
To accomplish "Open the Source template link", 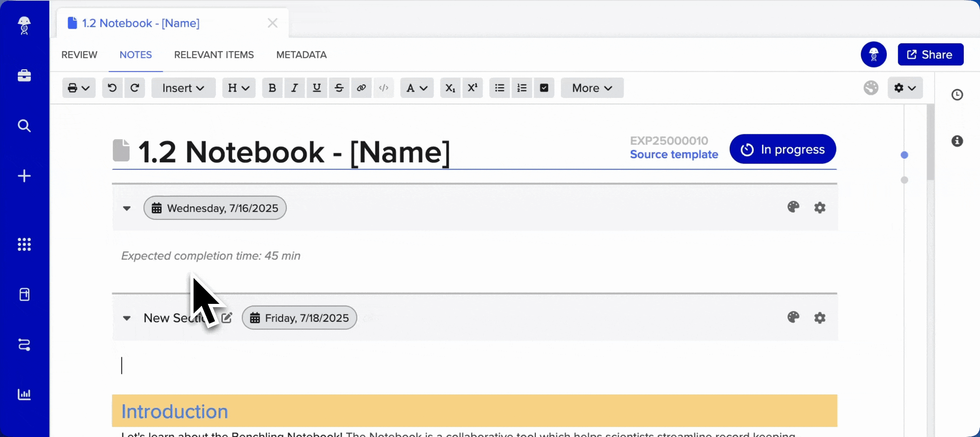I will point(674,155).
